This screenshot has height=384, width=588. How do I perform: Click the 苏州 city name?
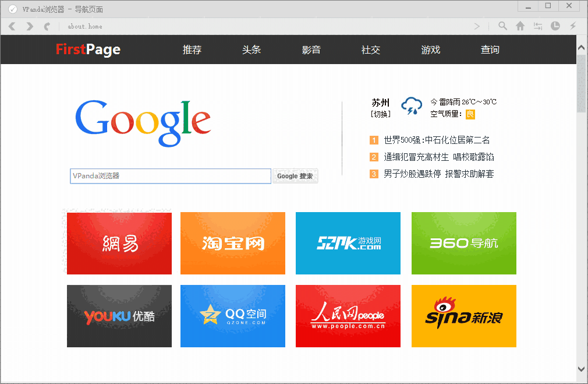(x=381, y=103)
